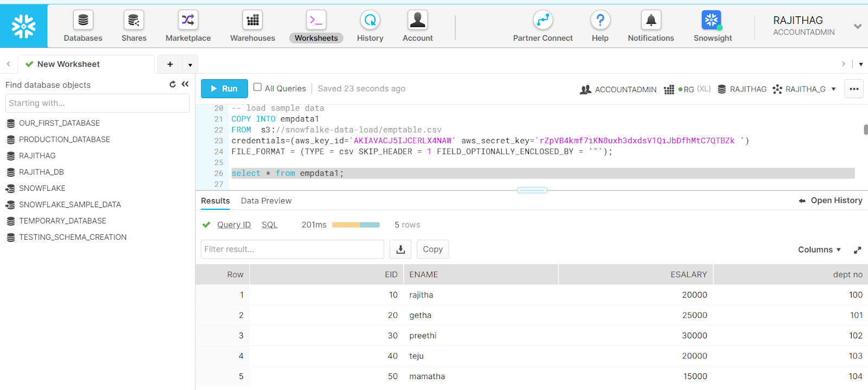Screen dimensions: 868x390
Task: Click the ACCOUNTADMIN role icon in context bar
Action: point(585,89)
